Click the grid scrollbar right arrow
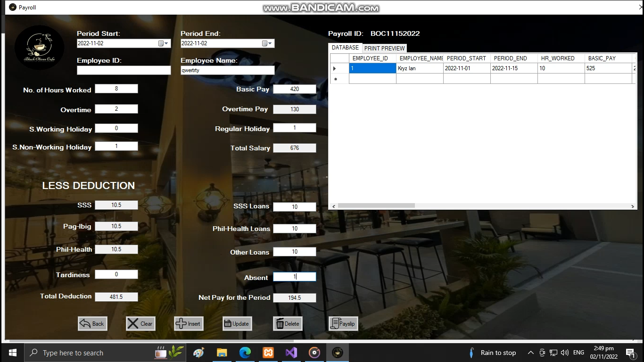644x362 pixels. click(x=633, y=206)
